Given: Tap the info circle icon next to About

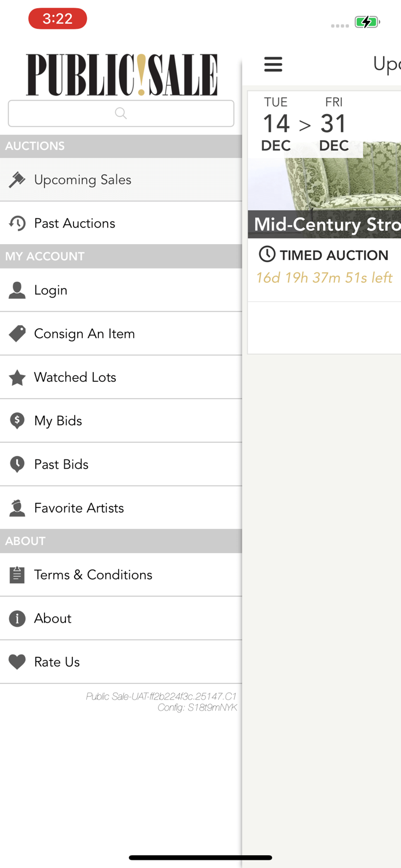Looking at the screenshot, I should (17, 619).
